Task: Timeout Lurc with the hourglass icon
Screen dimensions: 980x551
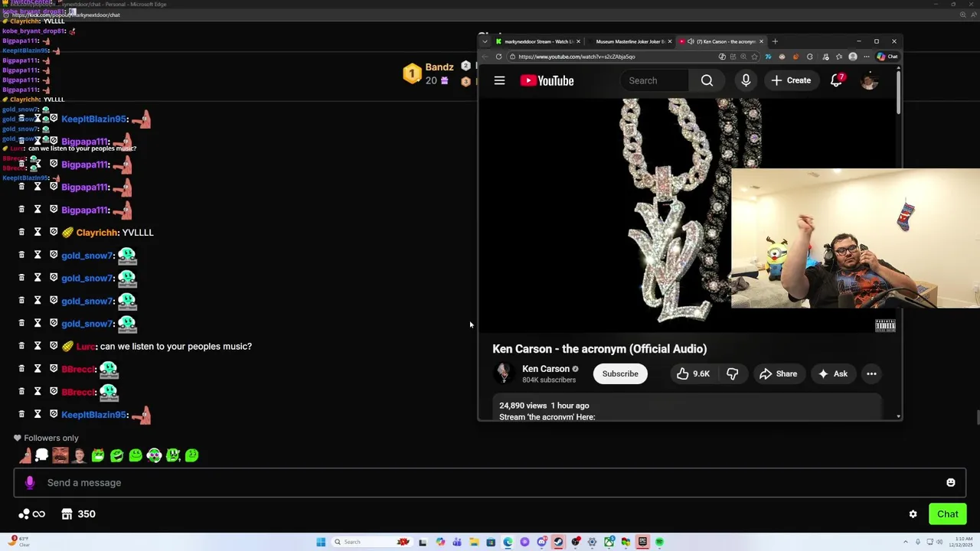Action: [38, 346]
